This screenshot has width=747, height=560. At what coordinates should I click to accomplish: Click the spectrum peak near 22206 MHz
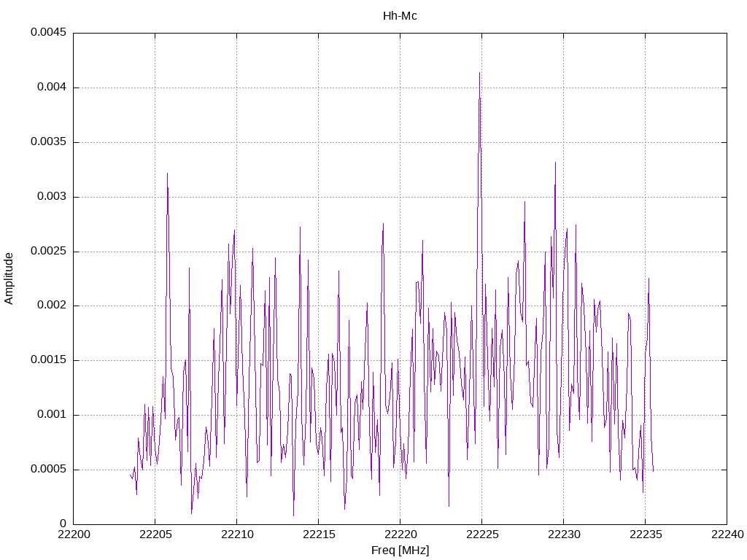(167, 174)
